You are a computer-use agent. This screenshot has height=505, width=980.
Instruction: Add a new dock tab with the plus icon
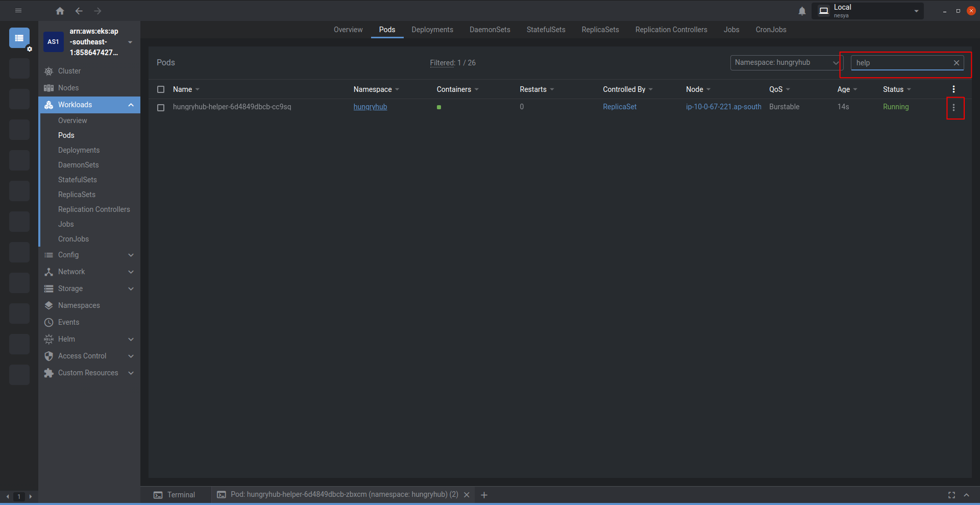(x=484, y=495)
